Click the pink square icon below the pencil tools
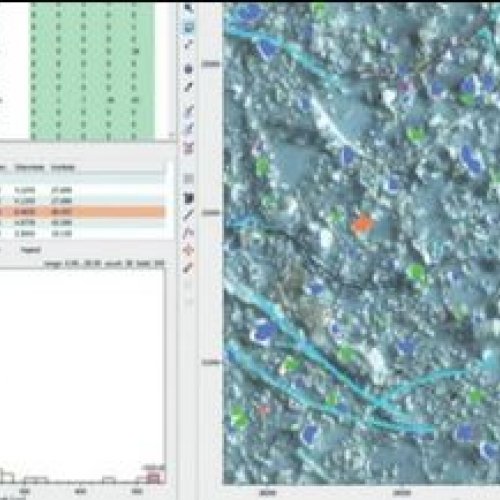500x500 pixels. point(189,148)
